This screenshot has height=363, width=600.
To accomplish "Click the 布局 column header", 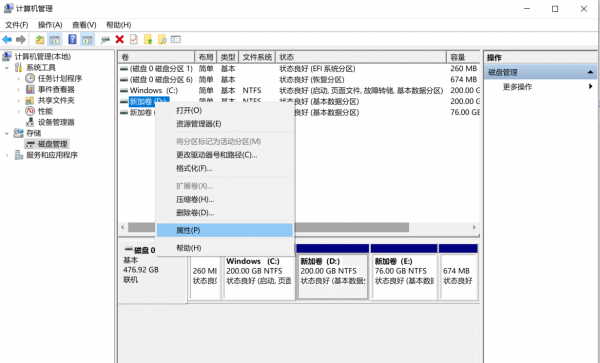I will pos(206,57).
